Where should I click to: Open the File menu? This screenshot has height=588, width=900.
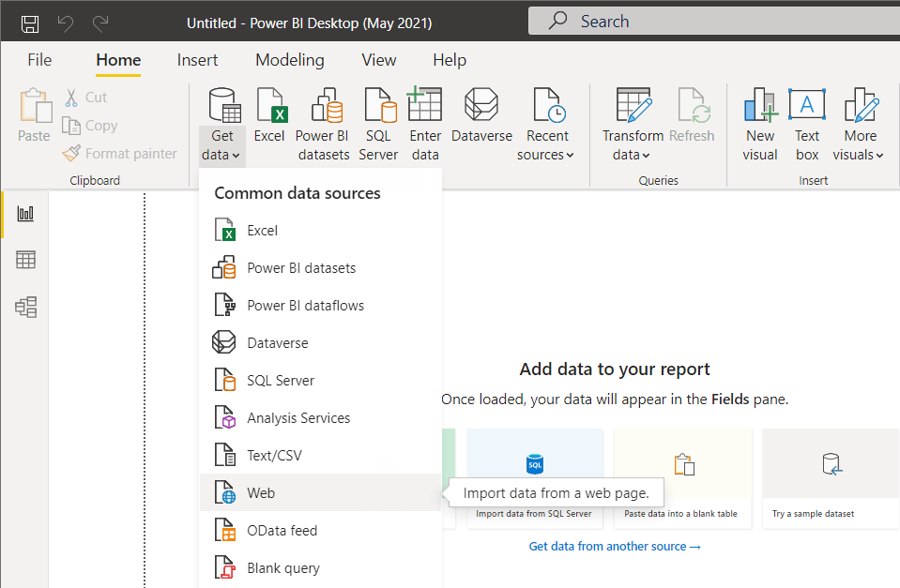point(39,60)
